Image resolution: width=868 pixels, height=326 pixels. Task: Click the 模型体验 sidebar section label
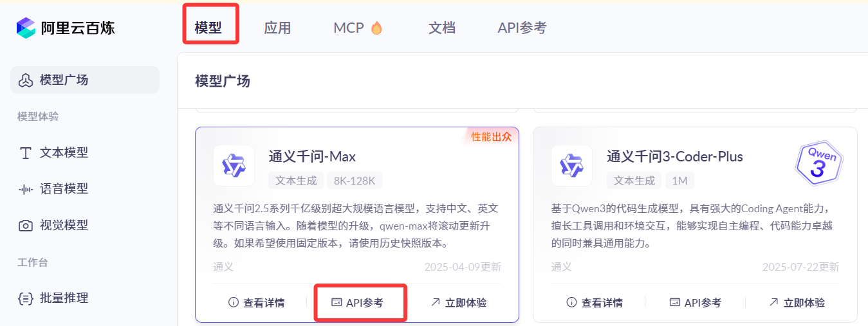(x=38, y=116)
